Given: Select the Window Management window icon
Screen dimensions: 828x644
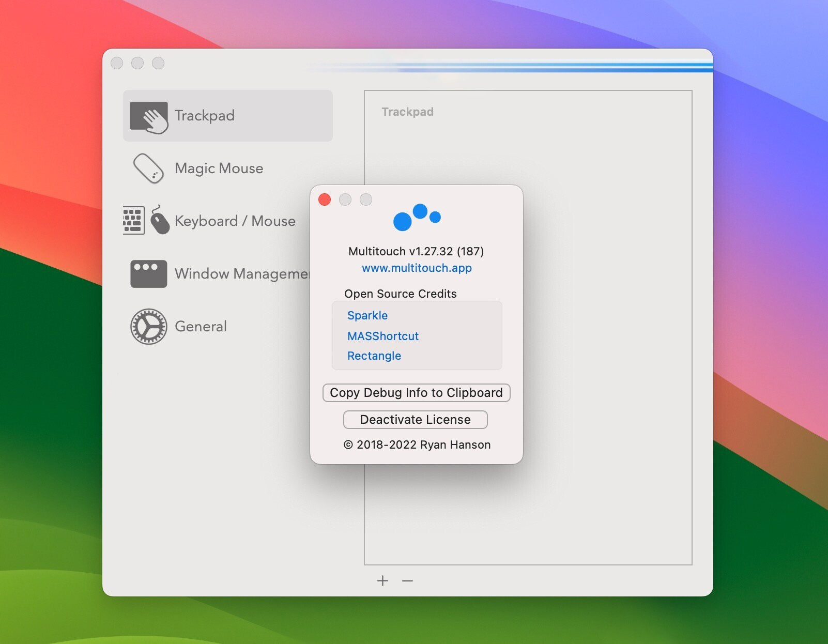Looking at the screenshot, I should pyautogui.click(x=149, y=273).
